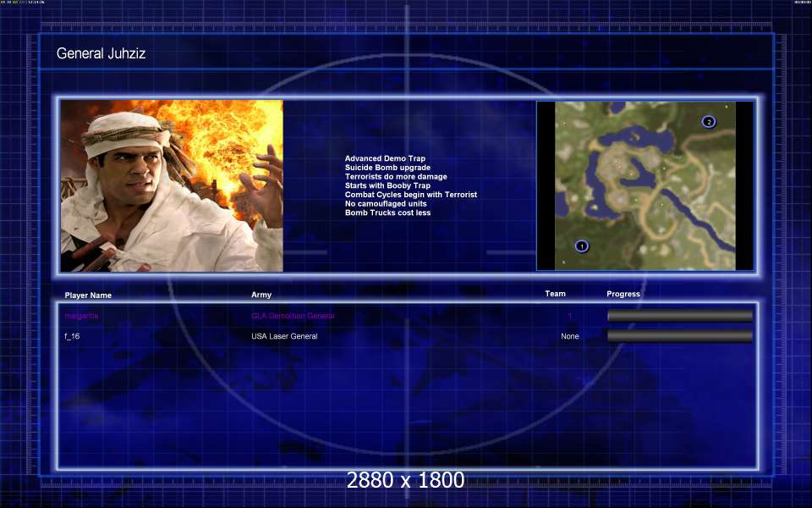
Task: Click the Army column header
Action: click(261, 295)
